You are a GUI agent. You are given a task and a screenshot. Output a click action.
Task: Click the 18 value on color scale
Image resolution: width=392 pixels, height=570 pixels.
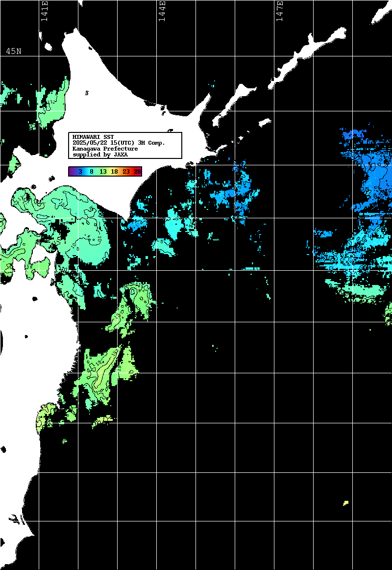[114, 171]
